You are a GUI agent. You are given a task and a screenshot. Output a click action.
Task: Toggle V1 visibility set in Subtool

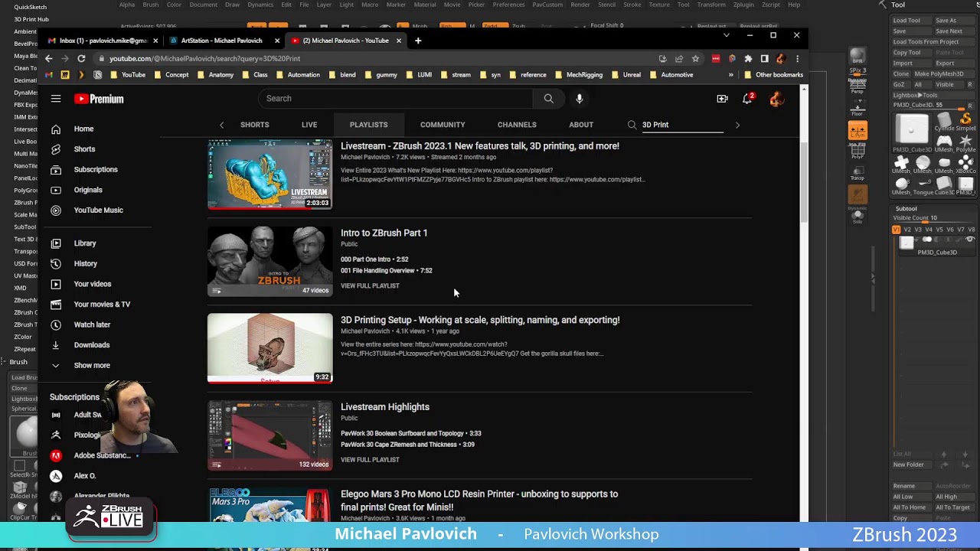click(x=897, y=230)
